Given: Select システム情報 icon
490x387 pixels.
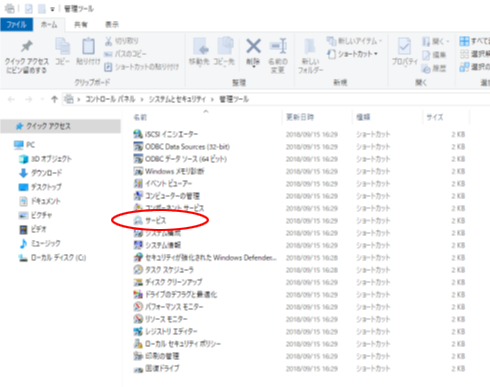Looking at the screenshot, I should point(138,245).
